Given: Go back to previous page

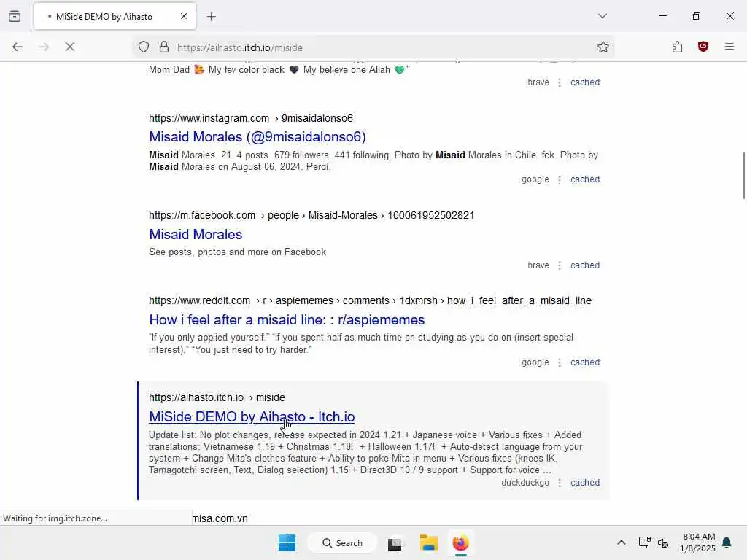Looking at the screenshot, I should [x=18, y=47].
